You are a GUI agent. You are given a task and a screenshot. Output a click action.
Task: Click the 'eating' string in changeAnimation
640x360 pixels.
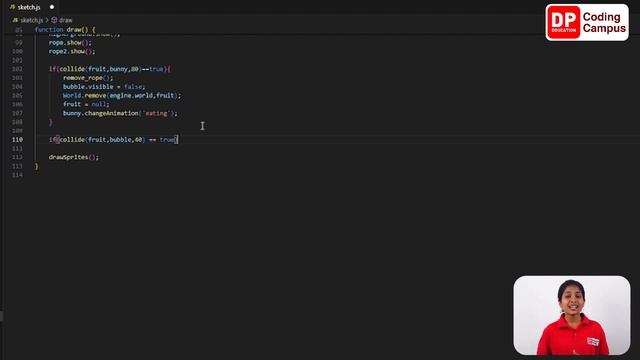click(156, 113)
